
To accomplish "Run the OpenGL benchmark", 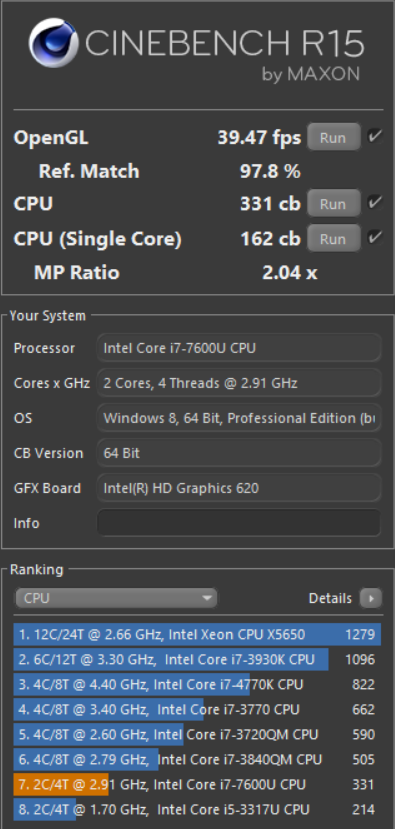I will point(333,137).
